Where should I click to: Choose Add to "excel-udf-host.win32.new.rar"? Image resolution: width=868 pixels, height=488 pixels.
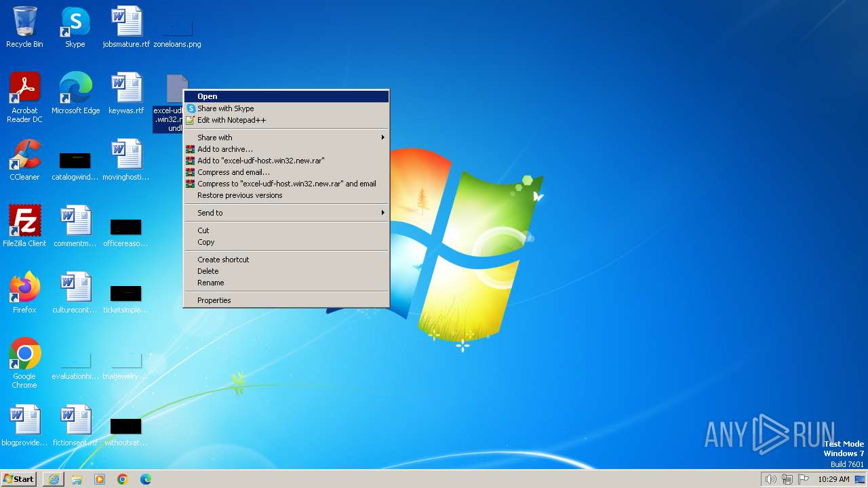click(x=287, y=161)
